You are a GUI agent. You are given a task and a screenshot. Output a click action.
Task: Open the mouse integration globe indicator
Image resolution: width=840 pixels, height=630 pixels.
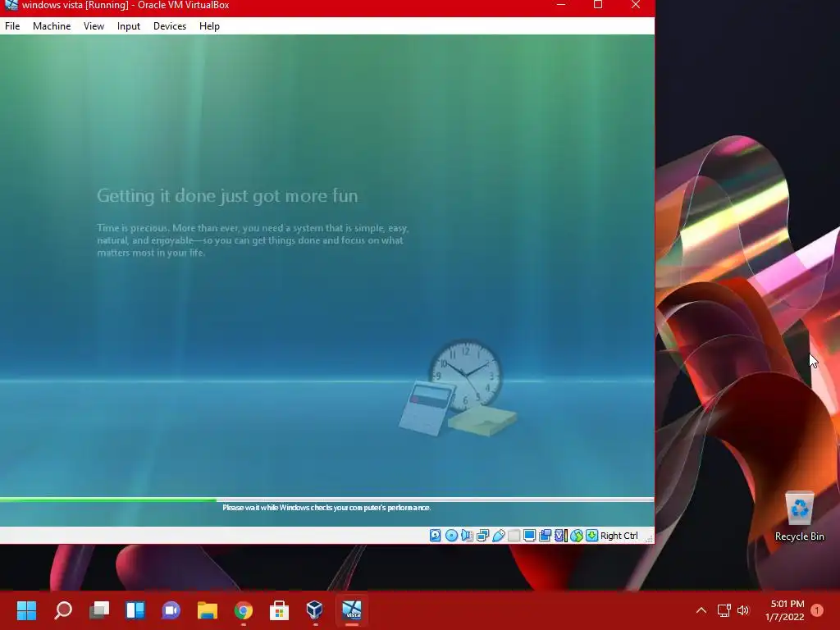[x=577, y=535]
